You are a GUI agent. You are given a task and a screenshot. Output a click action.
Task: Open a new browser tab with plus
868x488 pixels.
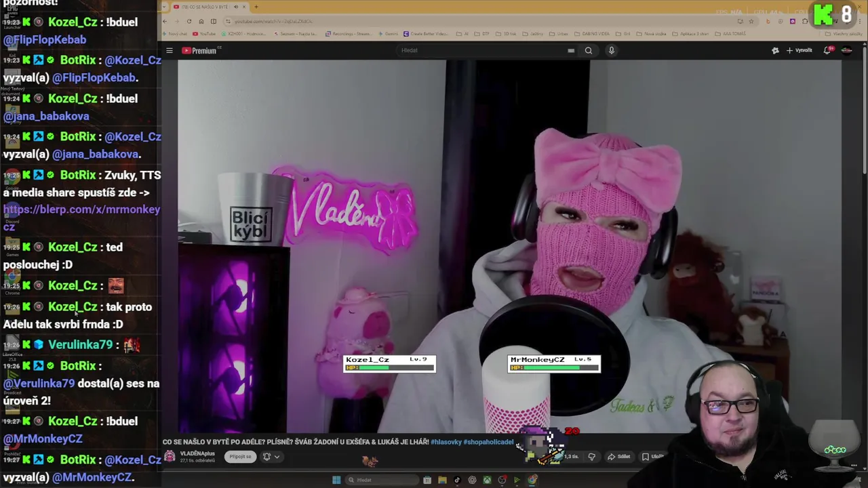click(256, 7)
